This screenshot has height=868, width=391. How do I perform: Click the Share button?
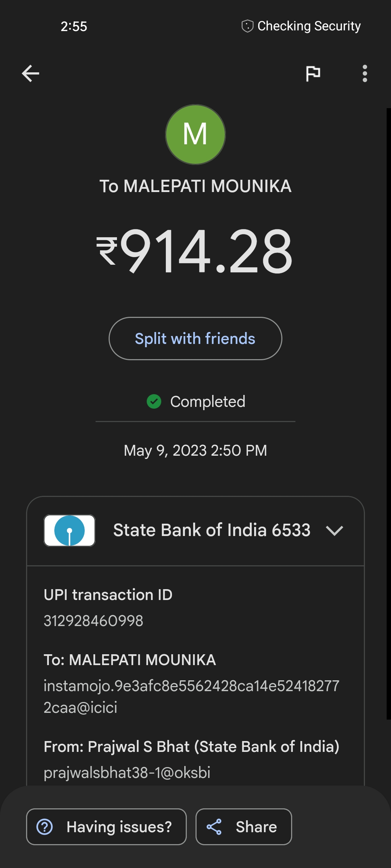click(x=244, y=827)
